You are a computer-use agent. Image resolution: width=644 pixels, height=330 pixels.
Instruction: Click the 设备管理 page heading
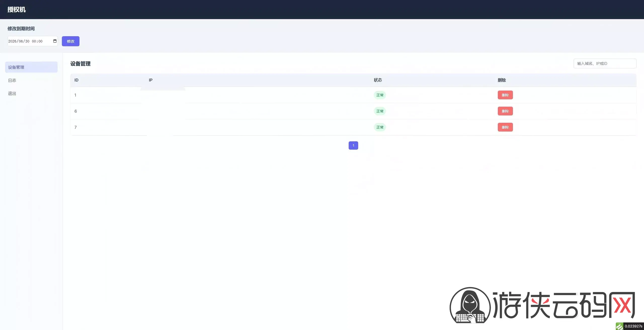(80, 64)
